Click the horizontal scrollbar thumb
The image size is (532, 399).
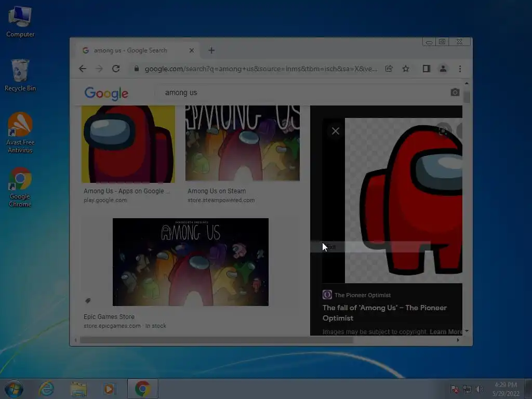point(217,340)
